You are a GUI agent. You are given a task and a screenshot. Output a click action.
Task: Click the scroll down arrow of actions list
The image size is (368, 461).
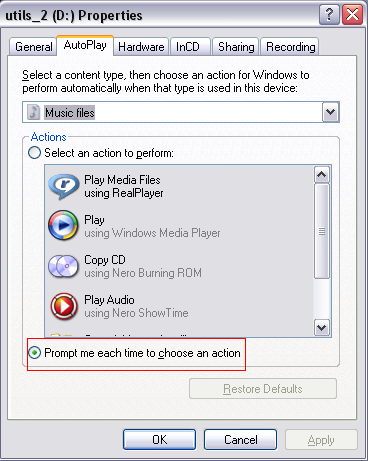[322, 327]
